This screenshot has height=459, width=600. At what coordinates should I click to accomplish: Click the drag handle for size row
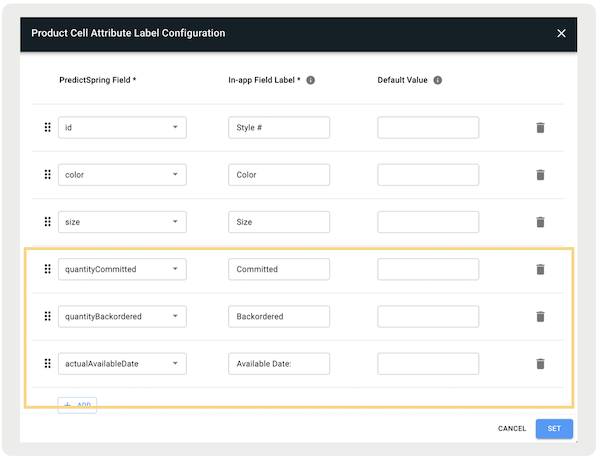47,222
